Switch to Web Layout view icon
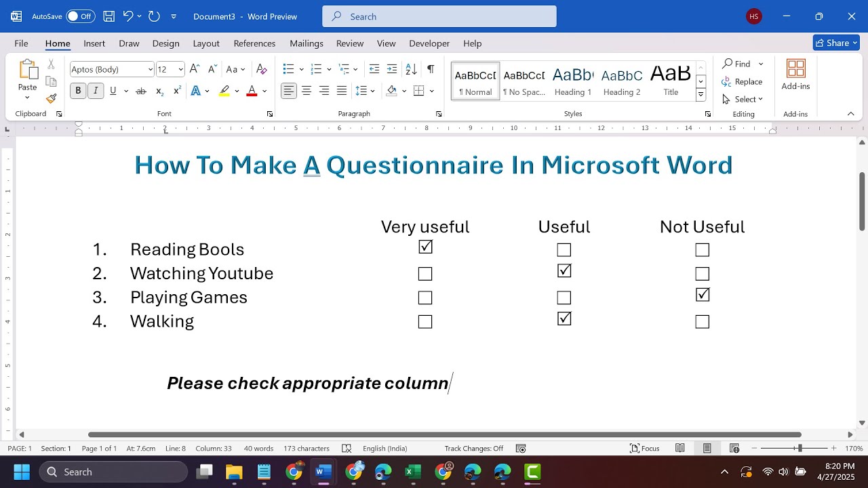 [x=734, y=448]
